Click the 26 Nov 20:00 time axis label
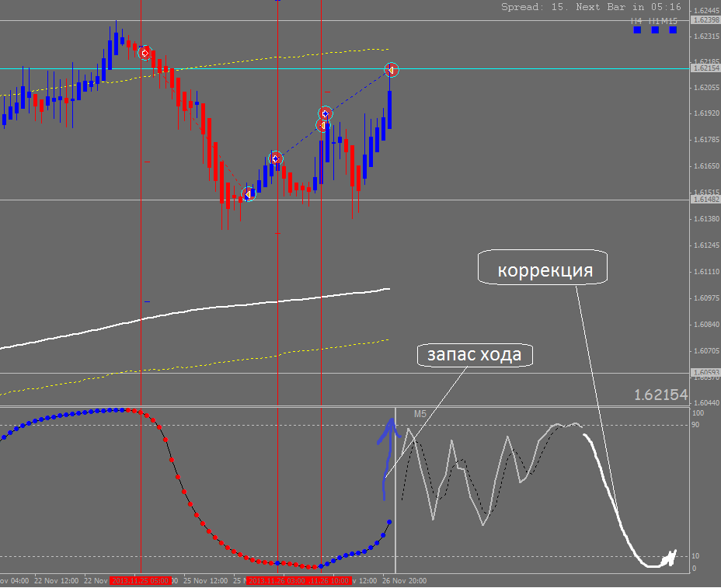This screenshot has height=588, width=721. [x=405, y=581]
